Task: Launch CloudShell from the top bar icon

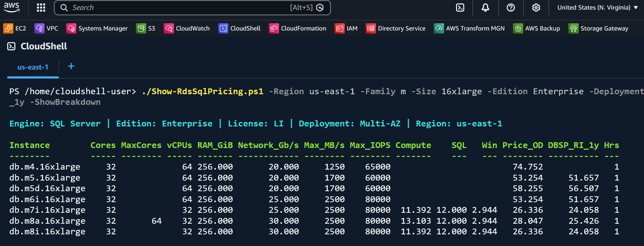Action: pyautogui.click(x=460, y=8)
